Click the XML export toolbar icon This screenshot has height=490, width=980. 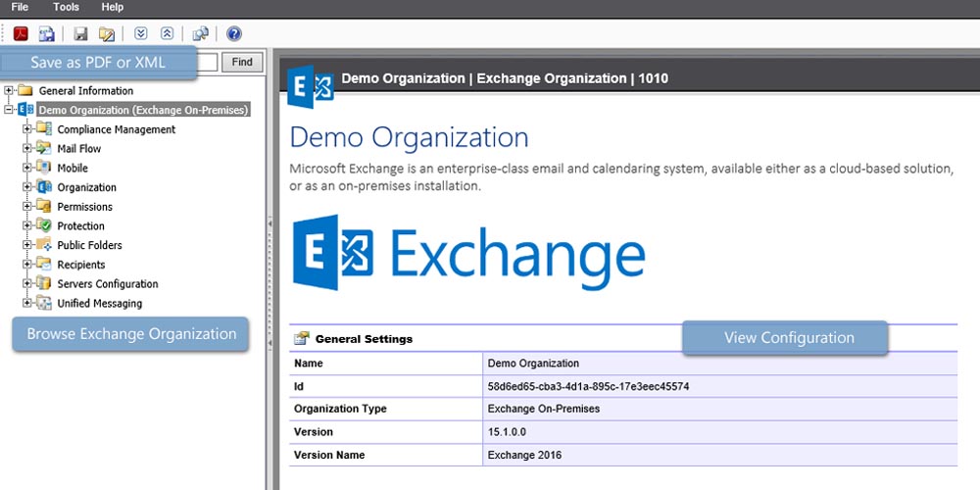point(46,33)
